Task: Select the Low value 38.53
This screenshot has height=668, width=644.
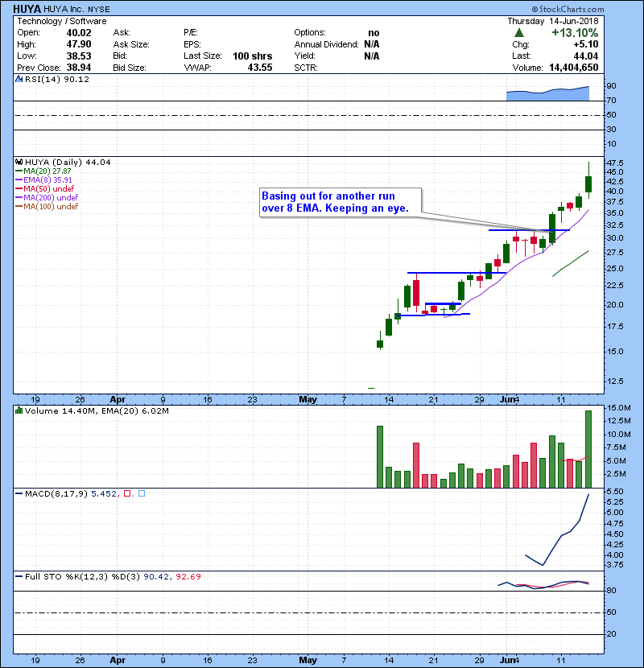Action: click(79, 56)
